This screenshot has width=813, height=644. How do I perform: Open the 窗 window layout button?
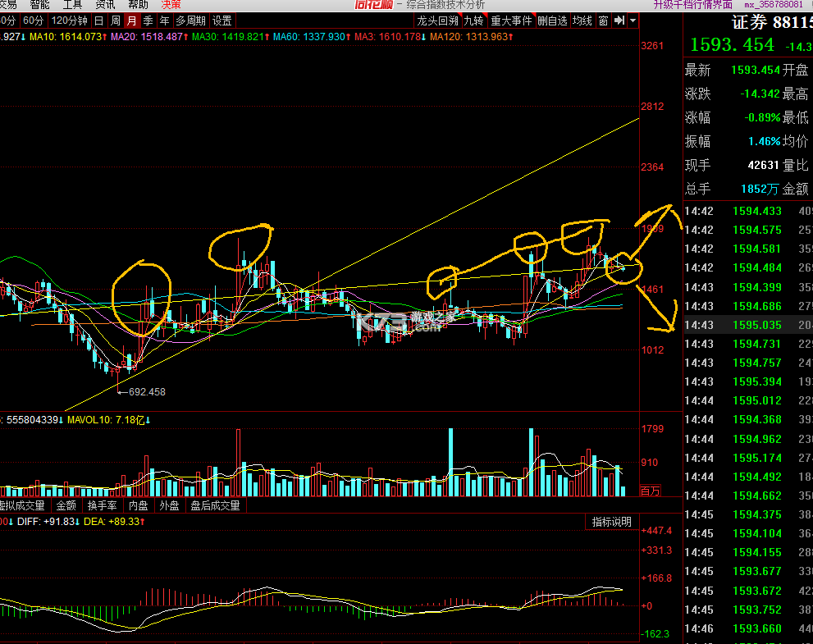point(603,21)
